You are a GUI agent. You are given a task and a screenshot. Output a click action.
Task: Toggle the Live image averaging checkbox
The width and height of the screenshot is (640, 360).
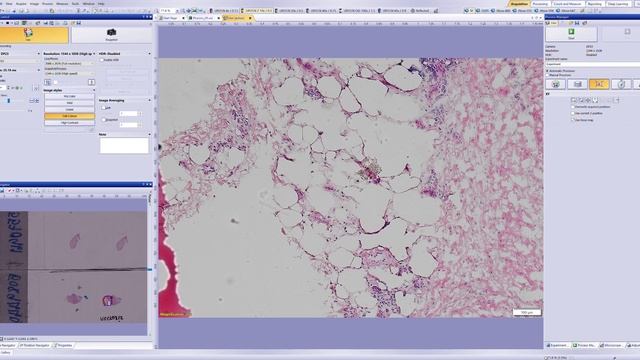[x=104, y=108]
